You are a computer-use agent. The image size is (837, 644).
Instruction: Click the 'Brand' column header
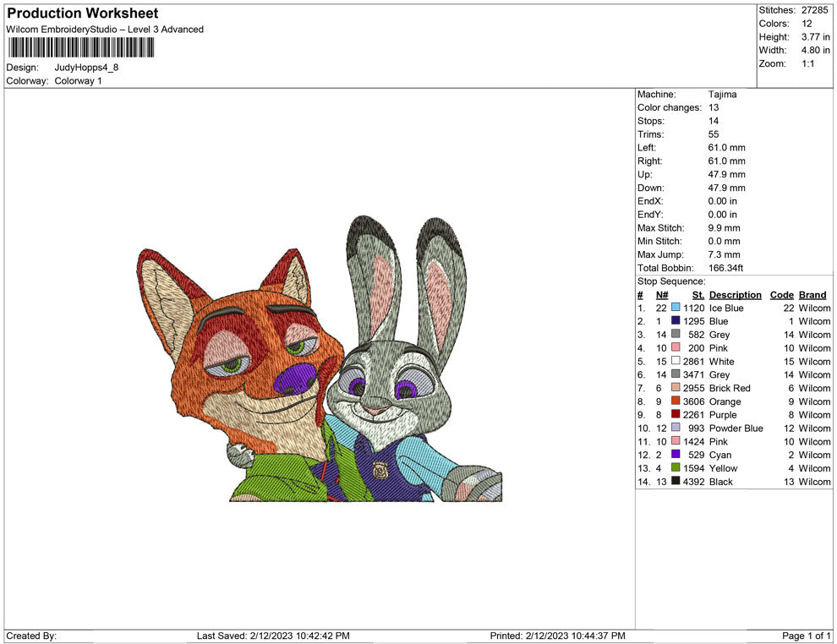click(812, 294)
